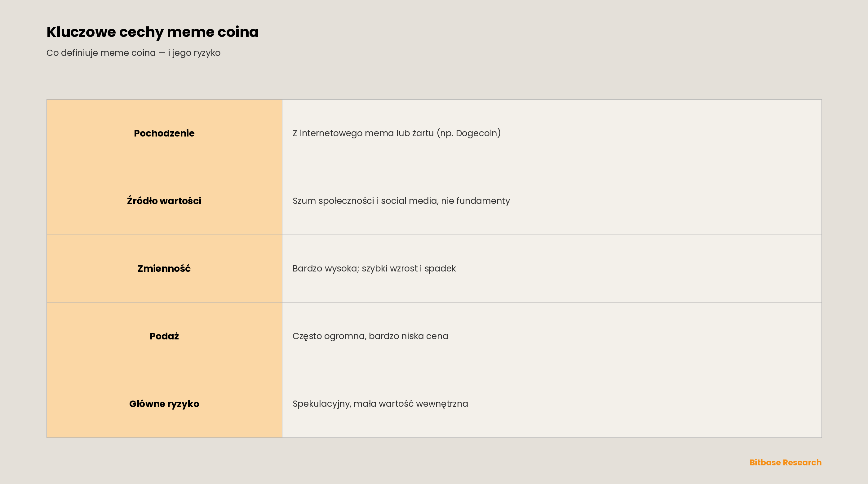The height and width of the screenshot is (484, 868).
Task: Select the subtitle about meme coin ryzyko
Action: click(x=133, y=53)
